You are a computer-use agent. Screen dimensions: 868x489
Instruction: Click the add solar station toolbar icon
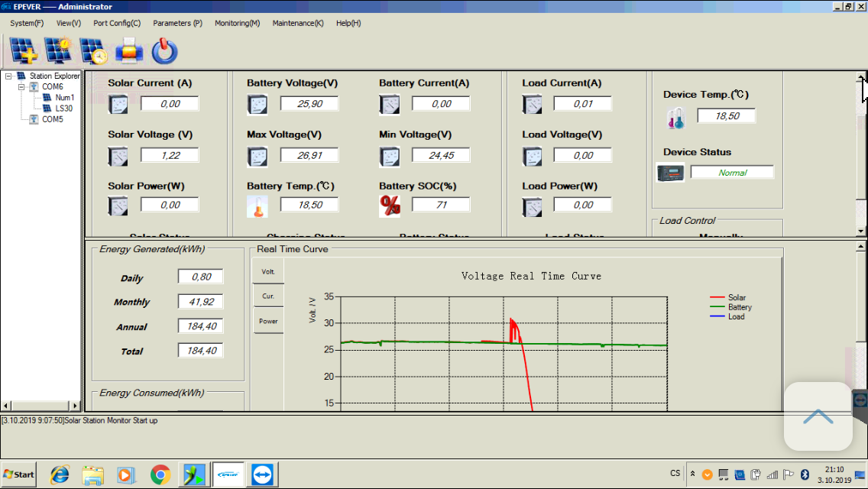coord(24,50)
